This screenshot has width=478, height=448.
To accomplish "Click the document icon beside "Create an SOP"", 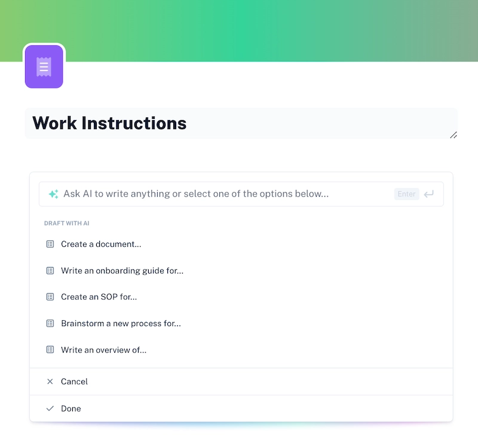I will tap(50, 297).
